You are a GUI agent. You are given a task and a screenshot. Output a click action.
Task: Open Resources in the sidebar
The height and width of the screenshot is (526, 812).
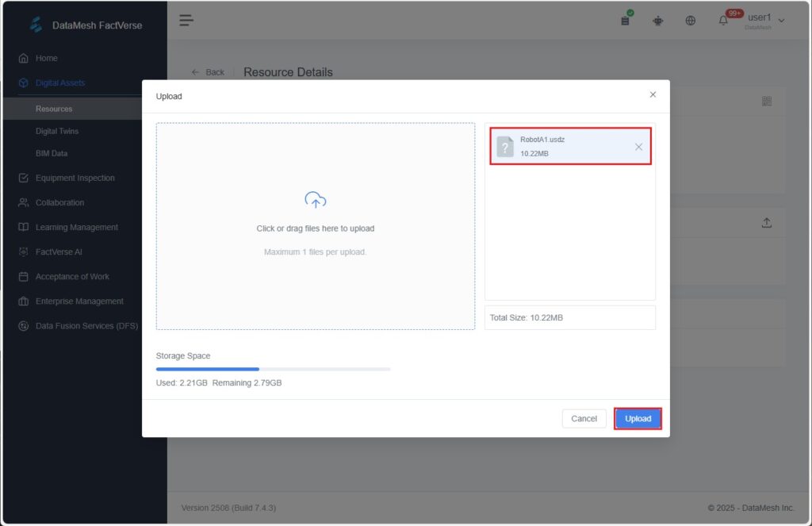pos(54,109)
